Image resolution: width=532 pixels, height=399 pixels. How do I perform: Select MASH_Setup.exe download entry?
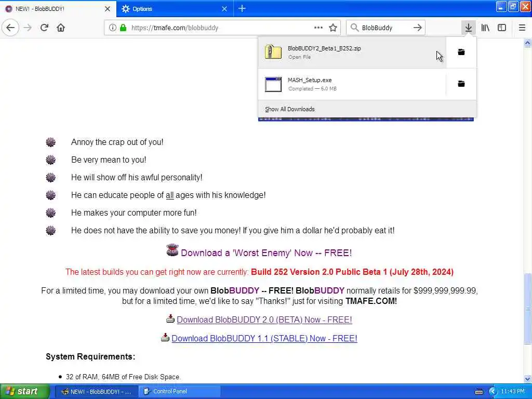352,84
